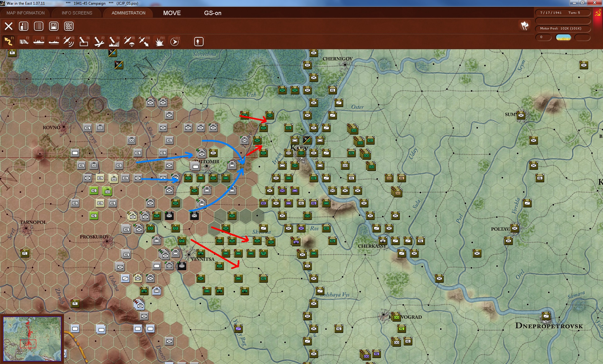Click the explosion (F11) mode icon
The height and width of the screenshot is (364, 603).
159,41
